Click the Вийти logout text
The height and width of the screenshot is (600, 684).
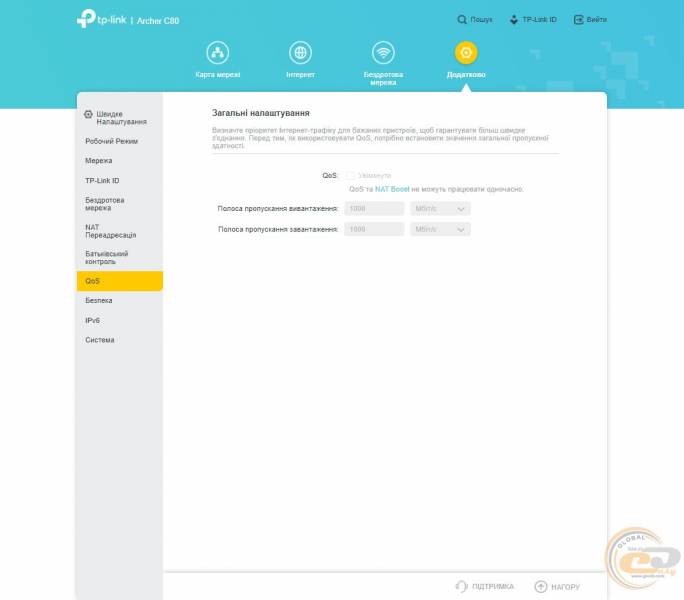coord(596,20)
